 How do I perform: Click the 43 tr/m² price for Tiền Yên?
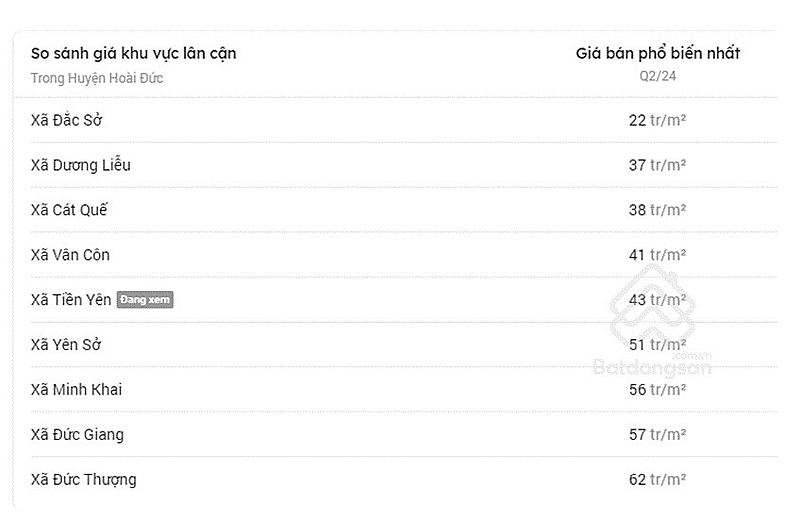(657, 300)
